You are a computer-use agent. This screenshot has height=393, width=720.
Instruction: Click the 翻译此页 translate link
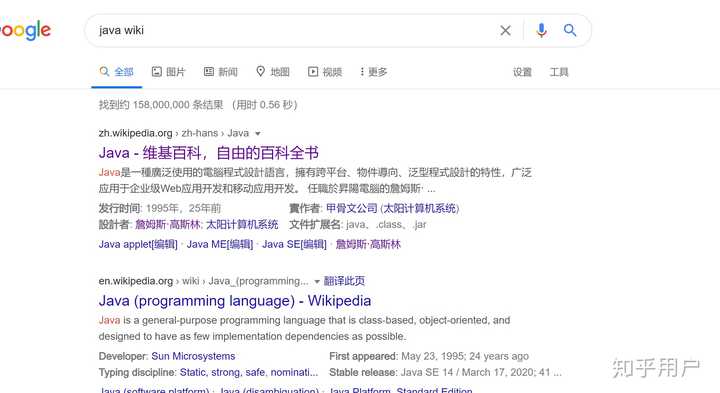click(344, 281)
